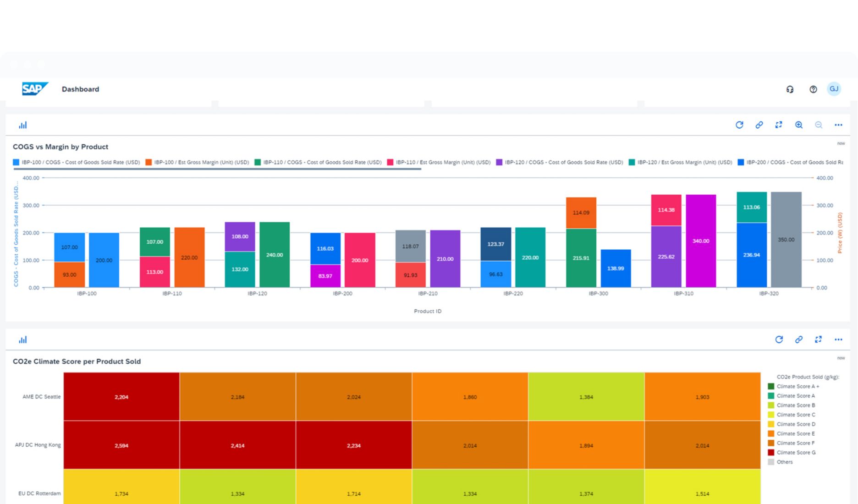Refresh the COGS vs Margin chart
The height and width of the screenshot is (504, 858).
pyautogui.click(x=739, y=125)
